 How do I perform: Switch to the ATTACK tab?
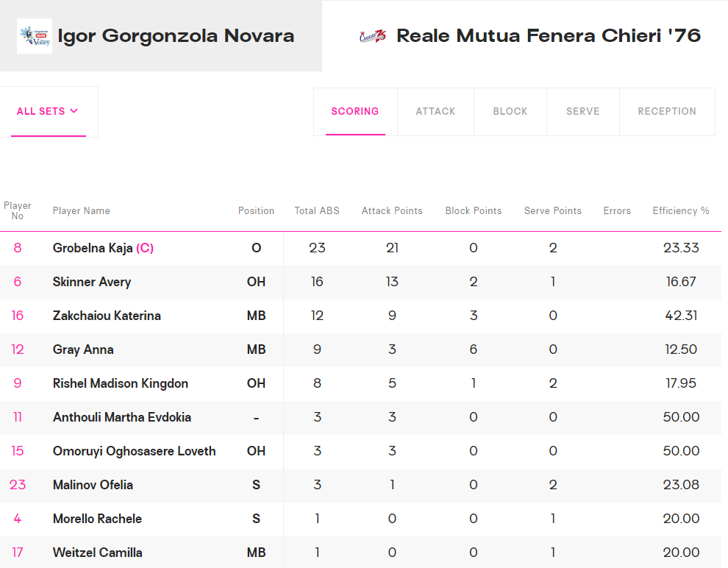(x=435, y=112)
